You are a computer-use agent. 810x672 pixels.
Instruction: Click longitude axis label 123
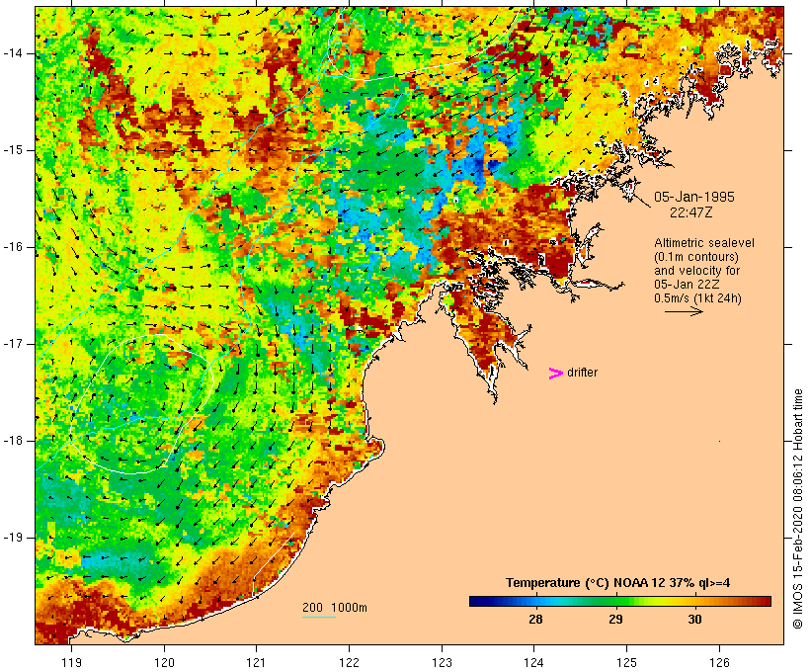pos(442,662)
